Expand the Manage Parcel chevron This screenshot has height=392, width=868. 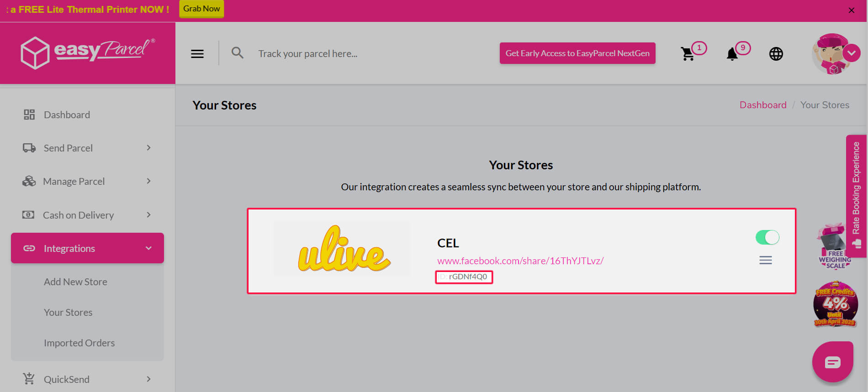[x=148, y=181]
